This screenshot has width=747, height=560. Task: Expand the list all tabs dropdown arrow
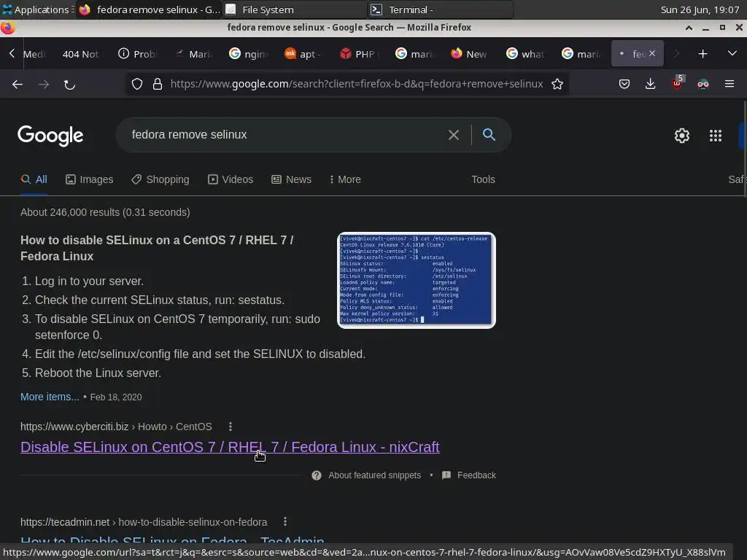point(732,53)
